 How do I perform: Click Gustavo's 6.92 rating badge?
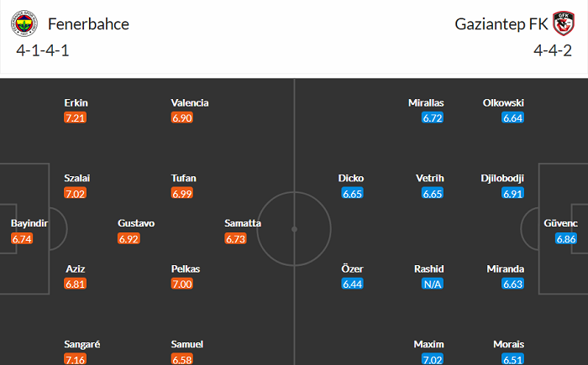pos(129,239)
